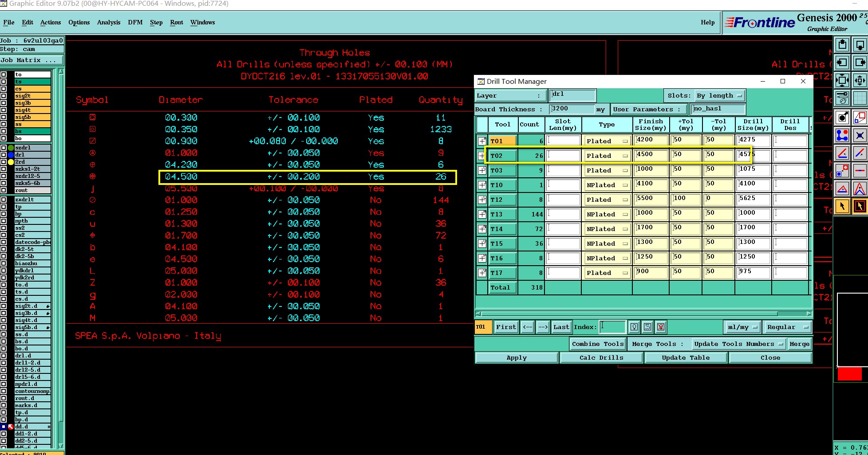Click the Apply button
The height and width of the screenshot is (455, 868).
pyautogui.click(x=517, y=357)
